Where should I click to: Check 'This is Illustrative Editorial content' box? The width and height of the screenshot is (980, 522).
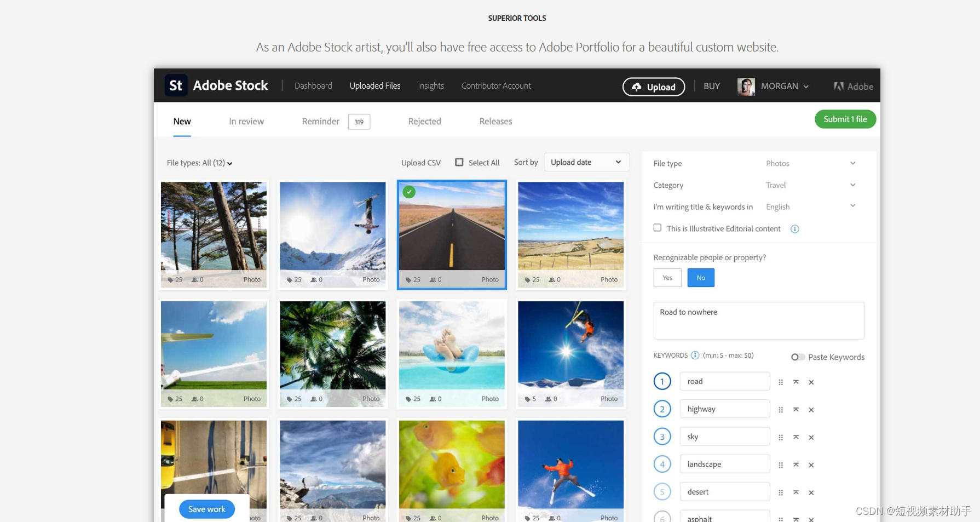click(658, 228)
